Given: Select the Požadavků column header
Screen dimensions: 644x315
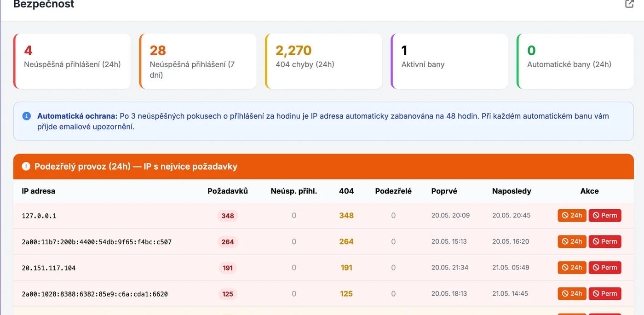Looking at the screenshot, I should [228, 191].
